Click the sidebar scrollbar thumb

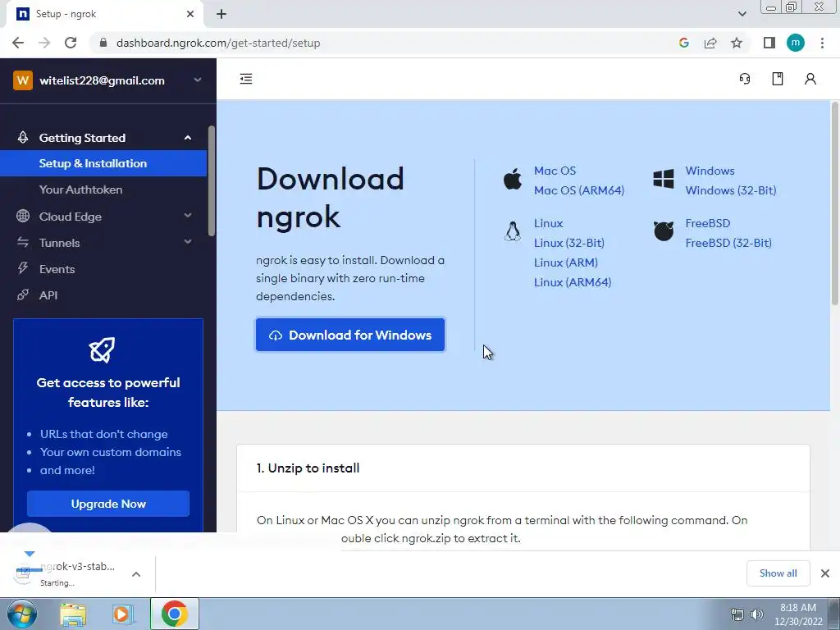click(212, 180)
